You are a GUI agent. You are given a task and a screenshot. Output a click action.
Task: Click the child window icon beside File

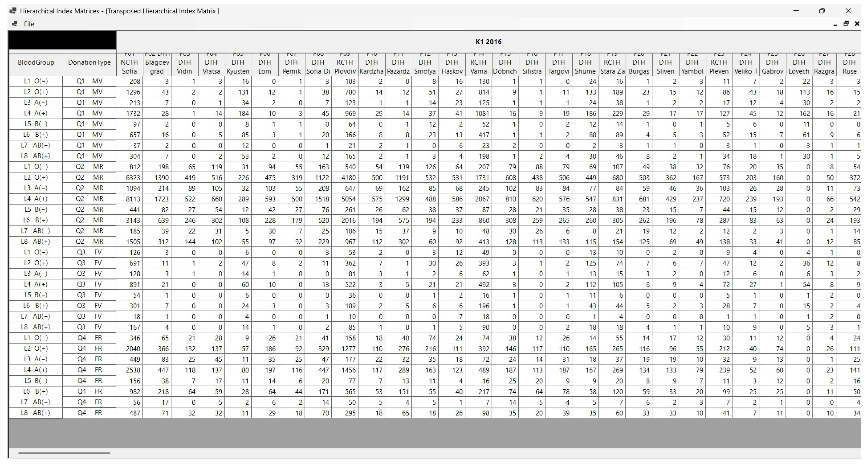14,24
